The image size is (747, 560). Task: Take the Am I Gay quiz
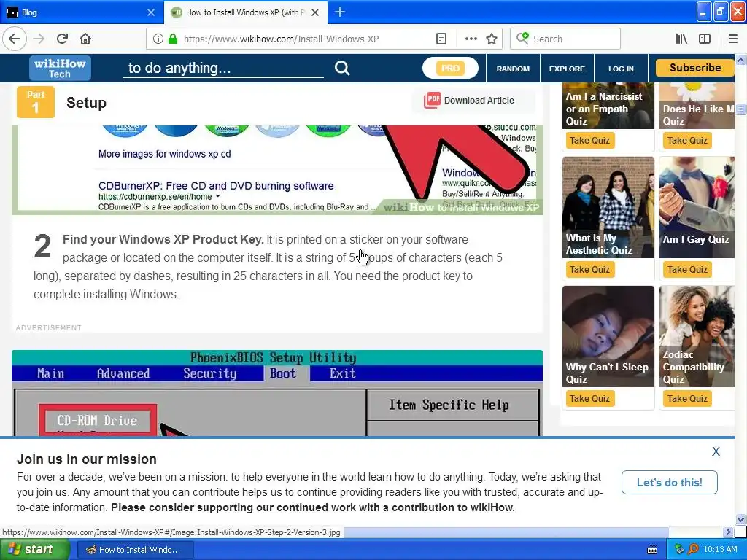pos(687,270)
